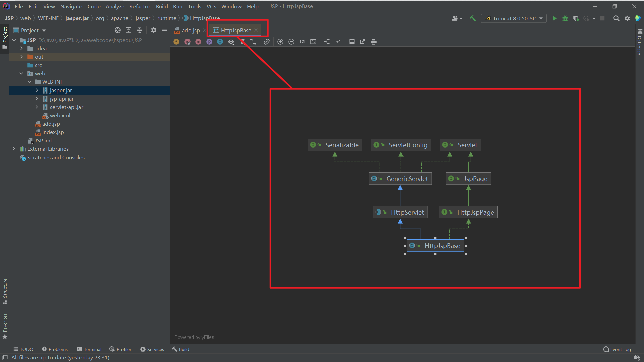Expand jasper.jar in the project tree
Image resolution: width=644 pixels, height=362 pixels.
point(37,90)
